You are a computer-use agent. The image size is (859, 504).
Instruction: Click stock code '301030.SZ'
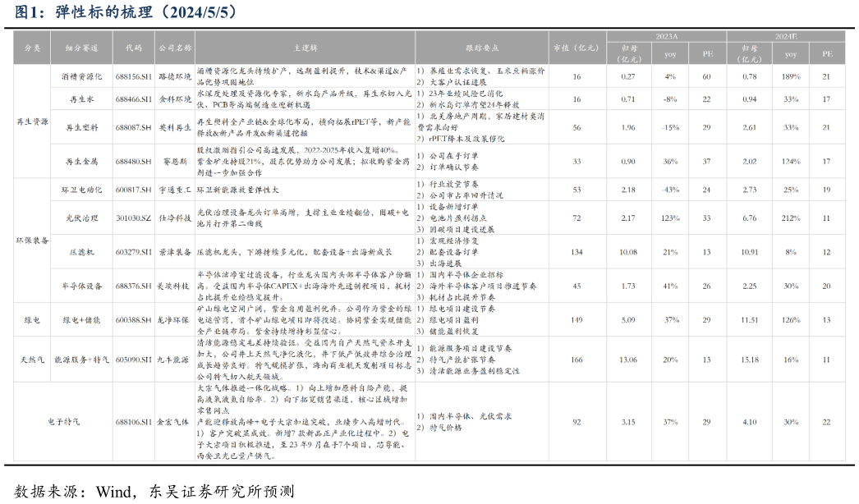133,218
